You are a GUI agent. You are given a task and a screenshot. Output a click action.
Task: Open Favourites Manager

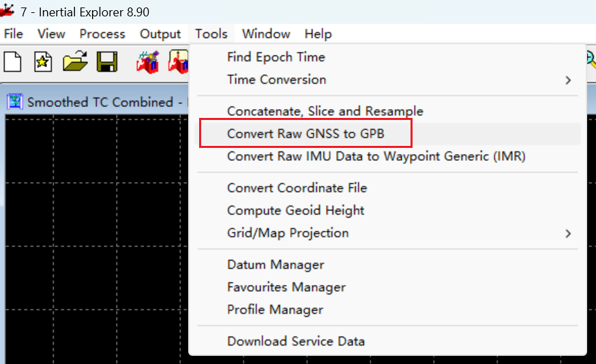tap(388, 287)
